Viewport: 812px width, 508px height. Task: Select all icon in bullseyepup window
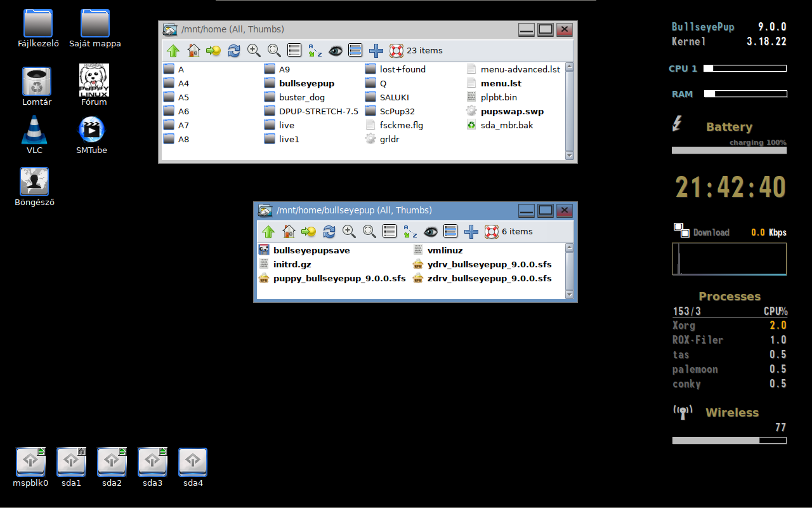pos(450,232)
